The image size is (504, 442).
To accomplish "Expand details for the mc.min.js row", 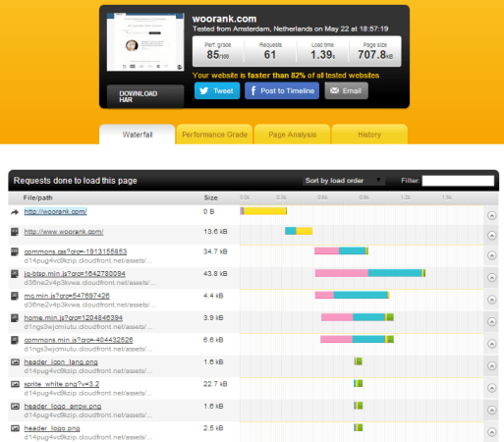I will tap(491, 300).
